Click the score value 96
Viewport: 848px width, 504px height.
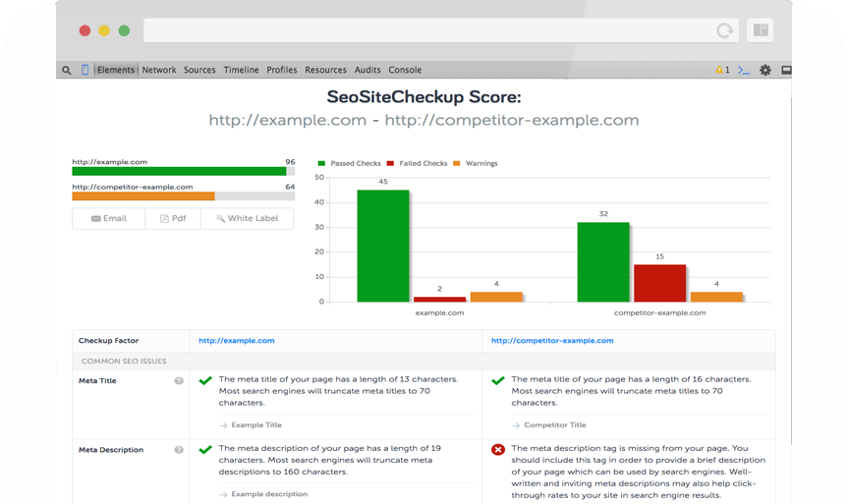tap(291, 162)
